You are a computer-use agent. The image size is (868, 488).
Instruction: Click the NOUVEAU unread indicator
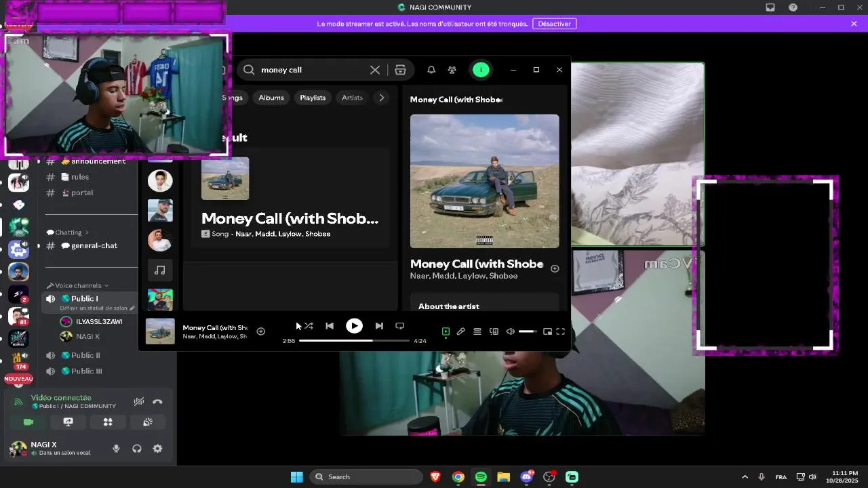18,379
